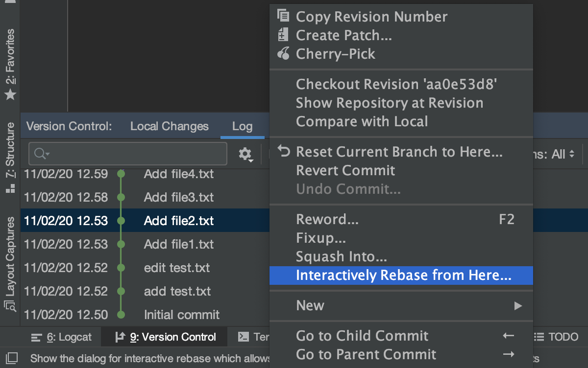588x368 pixels.
Task: Click the log search input field
Action: tap(128, 154)
